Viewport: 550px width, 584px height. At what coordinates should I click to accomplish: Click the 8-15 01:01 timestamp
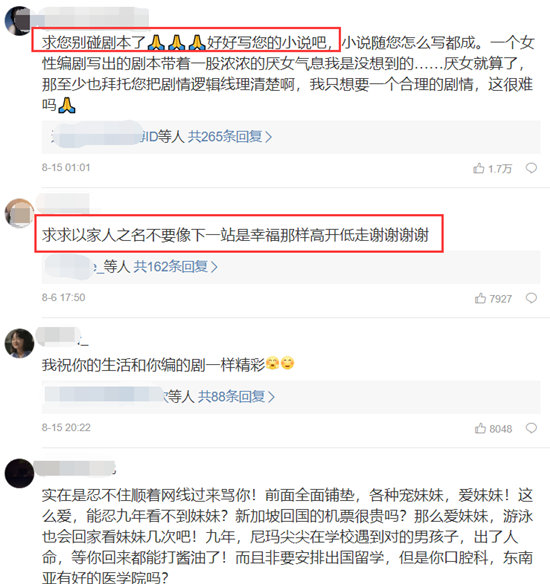point(66,168)
